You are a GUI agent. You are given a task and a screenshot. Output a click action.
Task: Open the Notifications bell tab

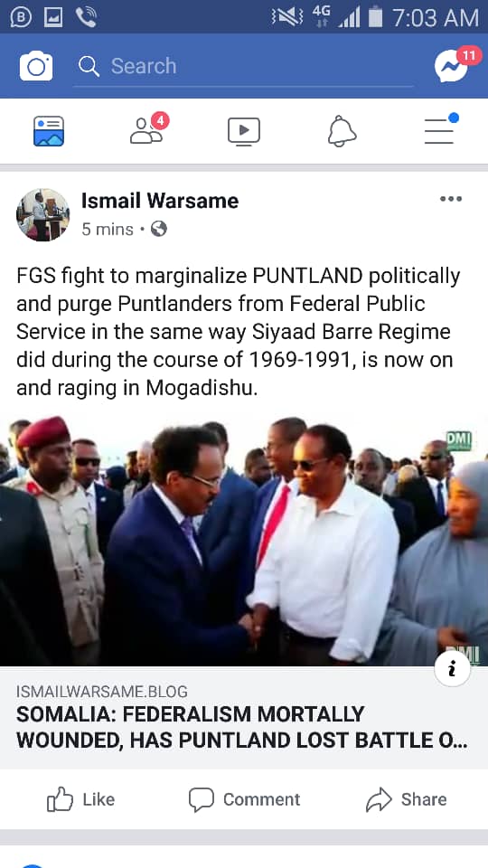click(342, 132)
